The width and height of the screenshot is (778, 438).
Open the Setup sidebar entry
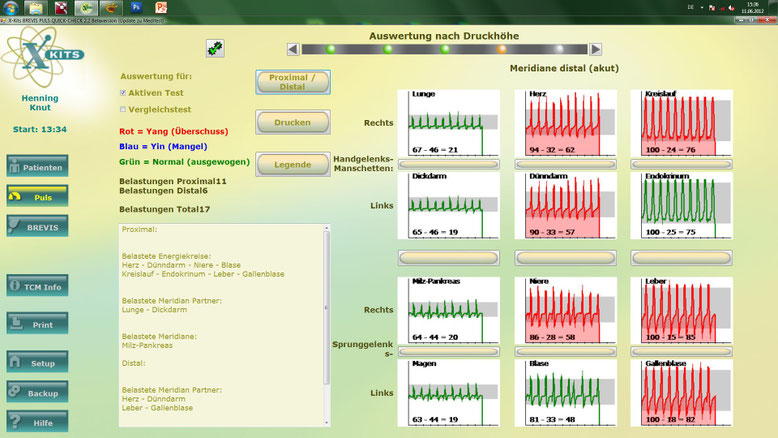37,363
